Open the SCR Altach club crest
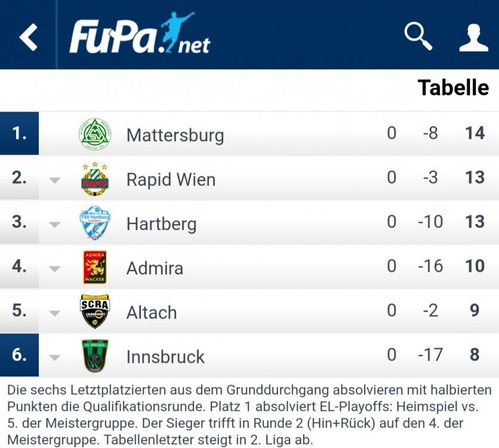Image resolution: width=499 pixels, height=448 pixels. (95, 311)
